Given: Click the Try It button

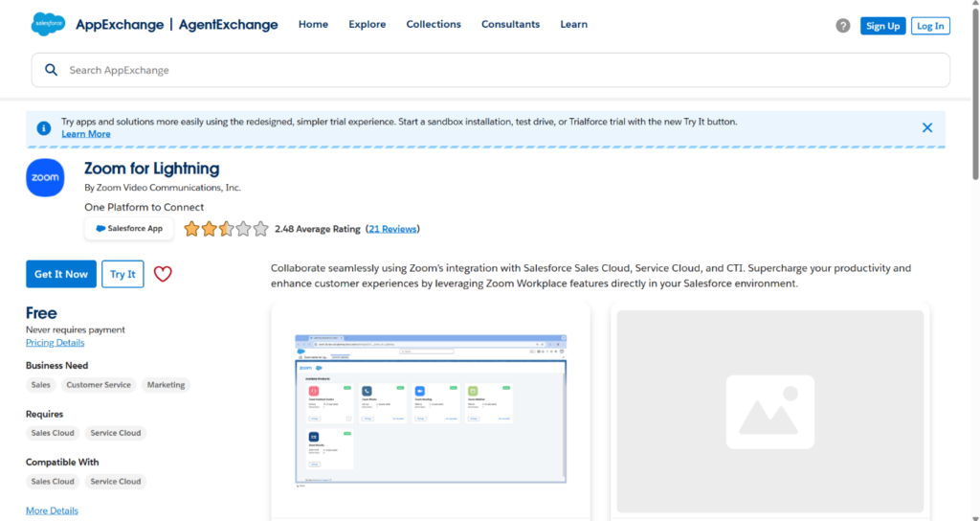Looking at the screenshot, I should pyautogui.click(x=122, y=274).
